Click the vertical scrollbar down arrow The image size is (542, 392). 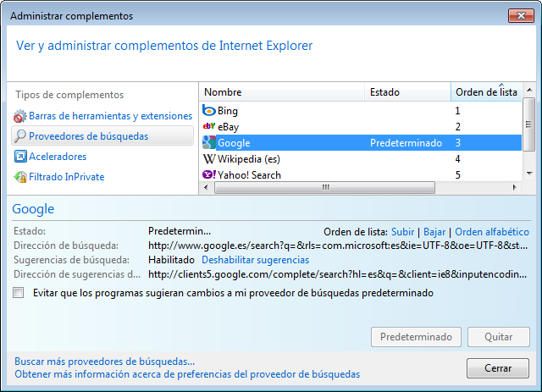point(528,174)
